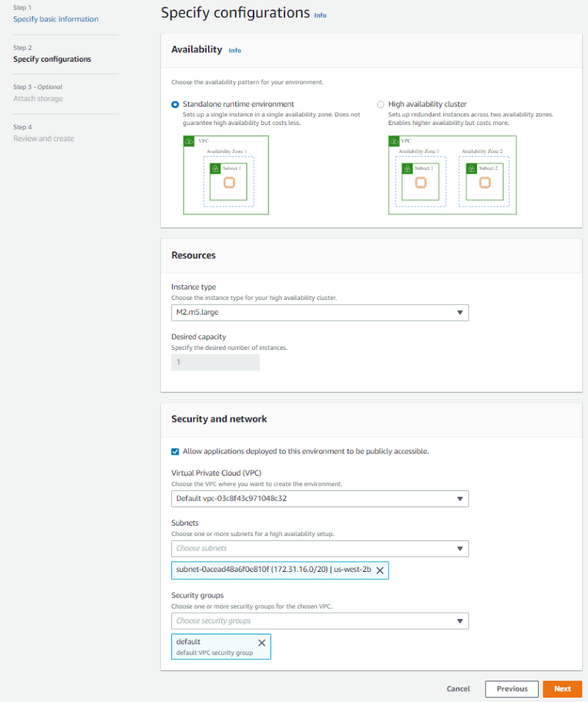Jump to Step 3 Attach storage
Image resolution: width=588 pixels, height=702 pixels.
(x=37, y=99)
